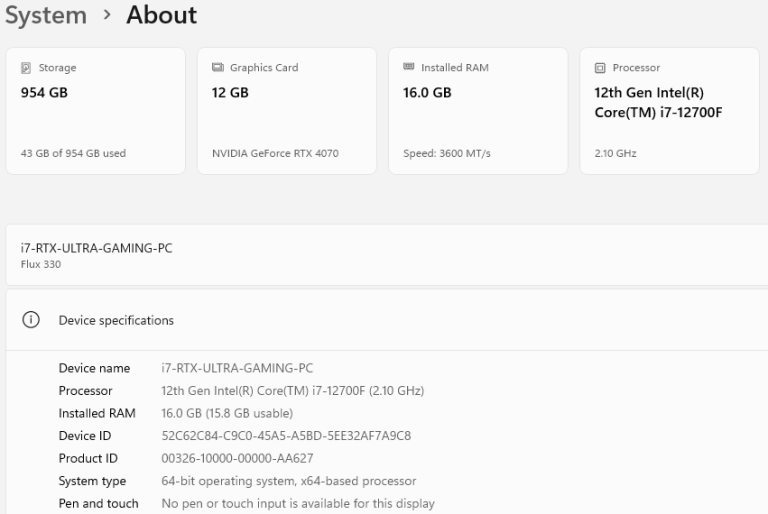
Task: Click the Device ID value
Action: 286,436
